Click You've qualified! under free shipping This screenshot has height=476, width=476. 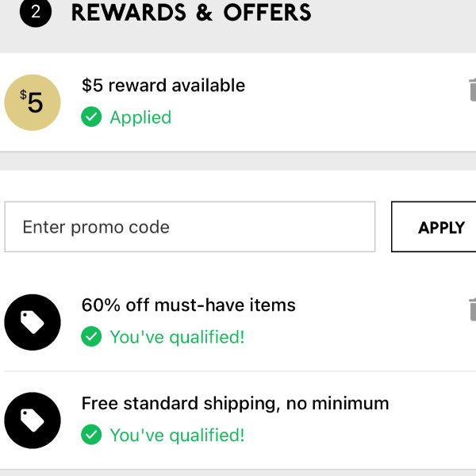177,436
